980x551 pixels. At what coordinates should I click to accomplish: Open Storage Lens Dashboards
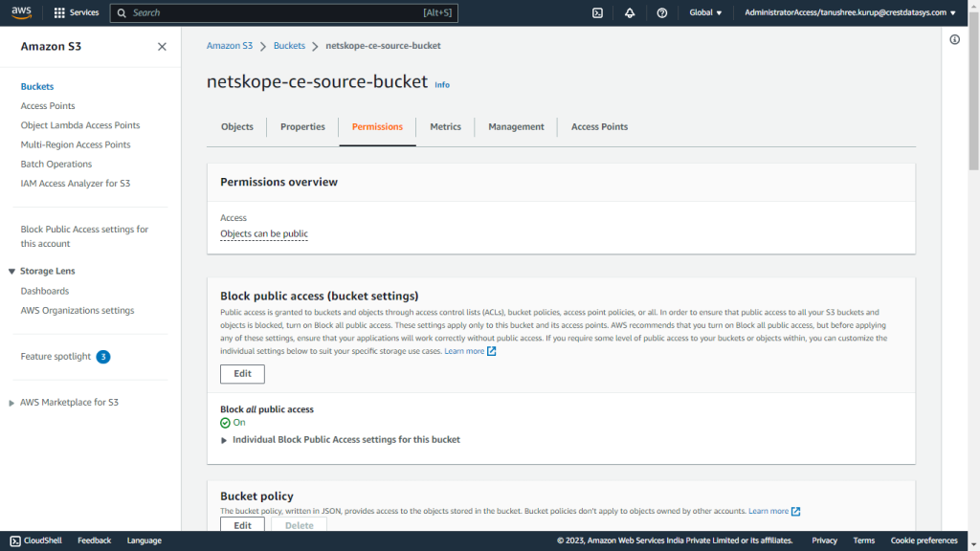(44, 291)
